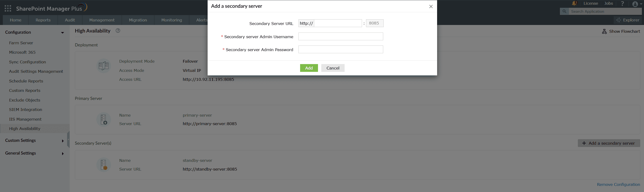Click the Failover deployment mode value
Image resolution: width=644 pixels, height=192 pixels.
pos(190,61)
